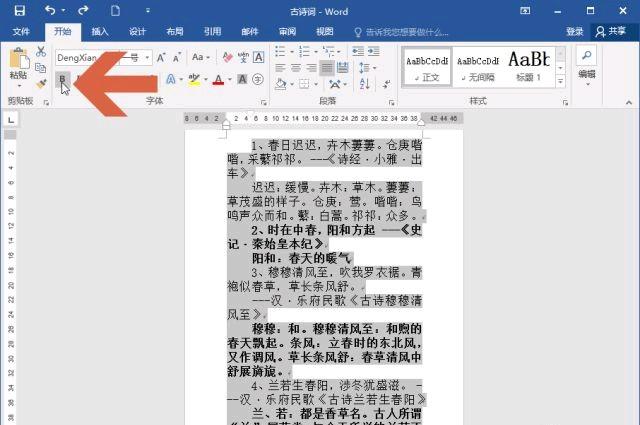This screenshot has width=640, height=425.
Task: Switch to the 插入 ribbon tab
Action: (100, 31)
